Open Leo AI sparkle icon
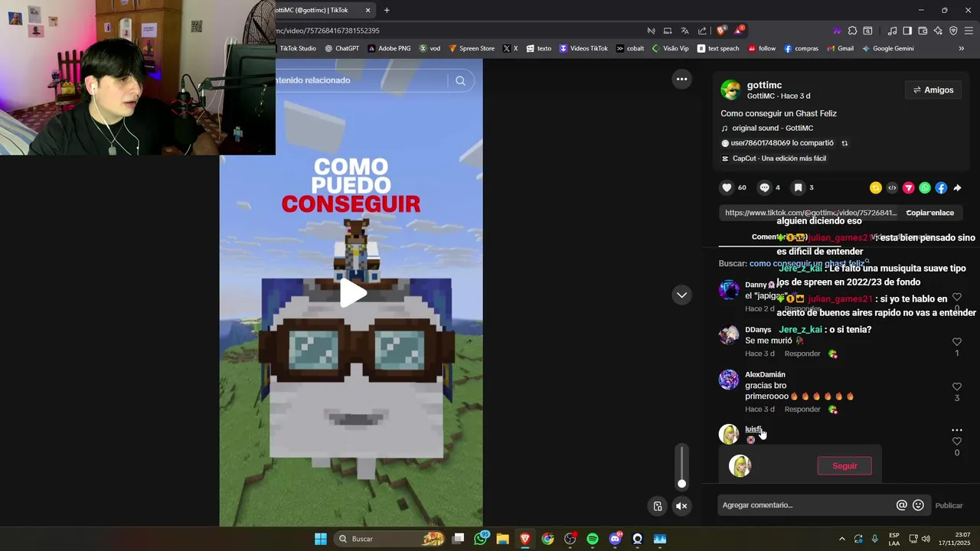Viewport: 980px width, 551px height. pyautogui.click(x=938, y=31)
